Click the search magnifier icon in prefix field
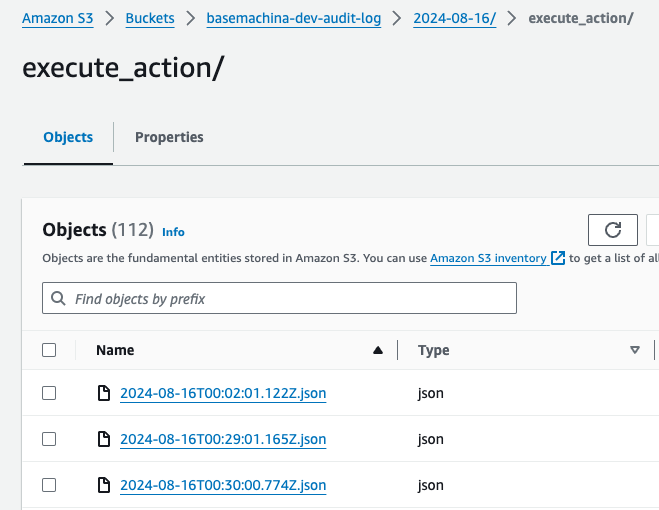 pos(58,299)
